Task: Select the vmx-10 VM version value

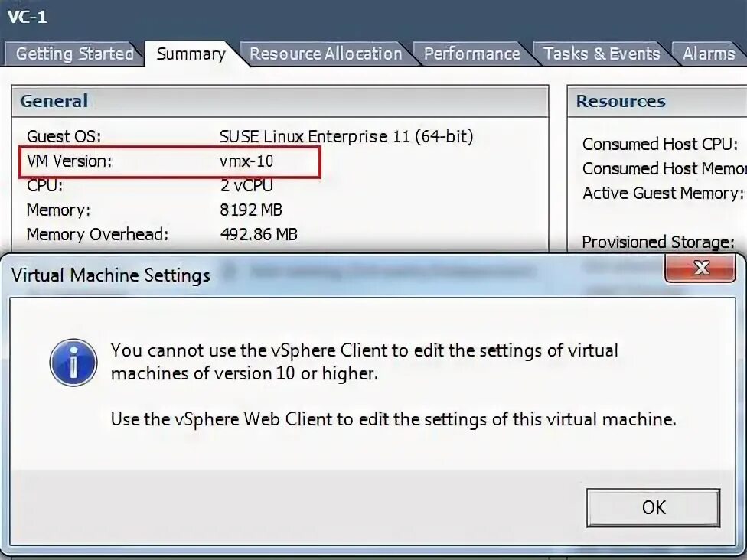Action: (246, 161)
